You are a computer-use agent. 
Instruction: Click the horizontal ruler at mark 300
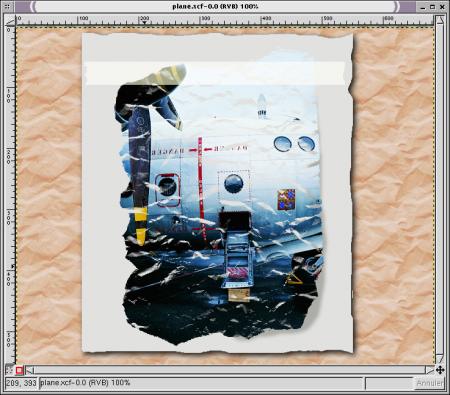(x=200, y=21)
